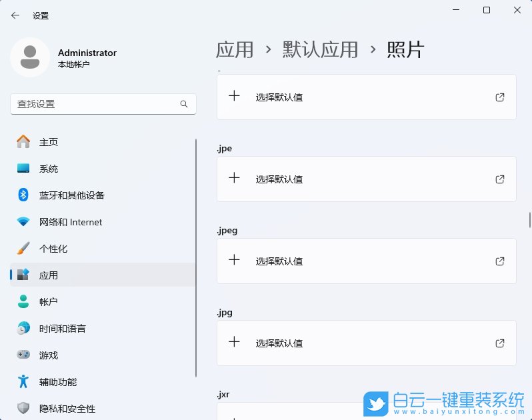Click the 照片 page title

point(405,49)
